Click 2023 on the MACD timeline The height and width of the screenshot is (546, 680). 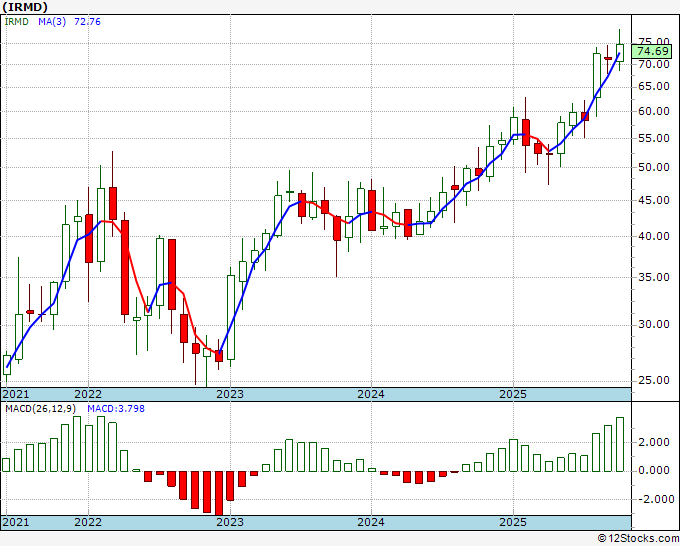point(230,522)
